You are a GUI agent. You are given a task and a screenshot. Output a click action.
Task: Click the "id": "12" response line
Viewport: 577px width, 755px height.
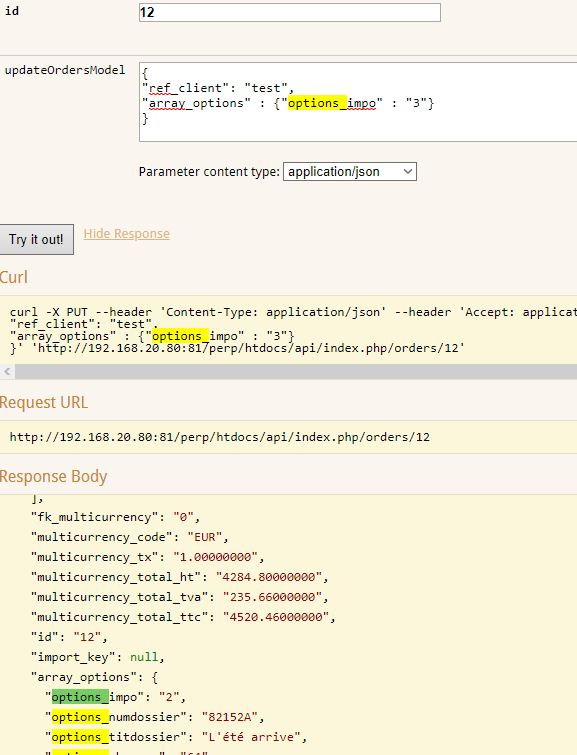coord(69,637)
